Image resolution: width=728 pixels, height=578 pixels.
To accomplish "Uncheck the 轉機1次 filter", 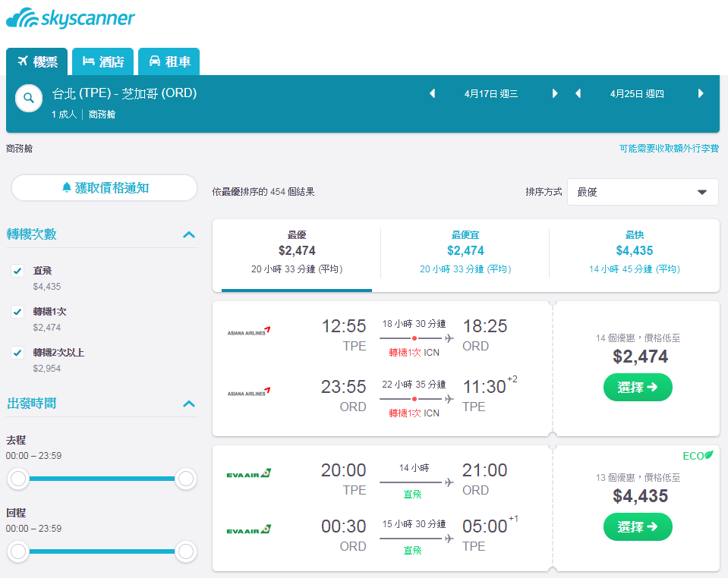I will coord(17,311).
